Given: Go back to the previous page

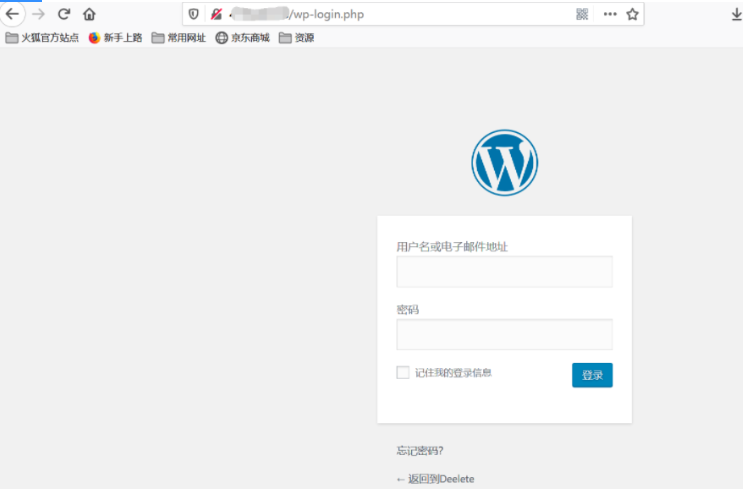Looking at the screenshot, I should 12,14.
